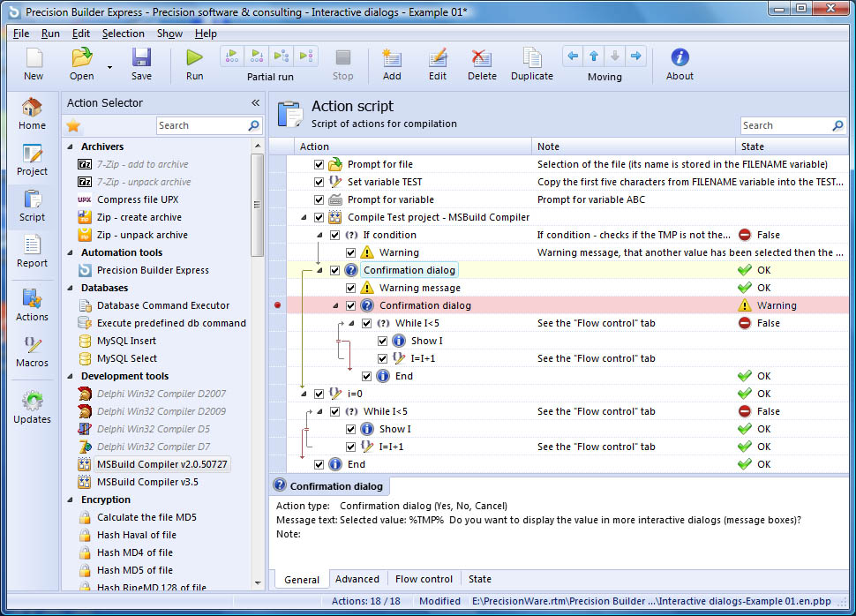Open the dropdown arrow beside Open
Viewport: 856px width, 616px height.
(109, 67)
